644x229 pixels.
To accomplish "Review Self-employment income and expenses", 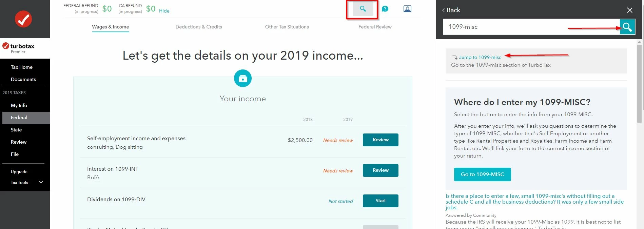I will [x=380, y=140].
